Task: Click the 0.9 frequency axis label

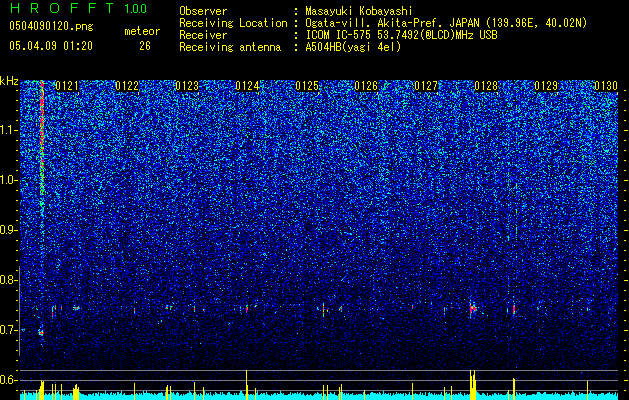Action: [9, 230]
